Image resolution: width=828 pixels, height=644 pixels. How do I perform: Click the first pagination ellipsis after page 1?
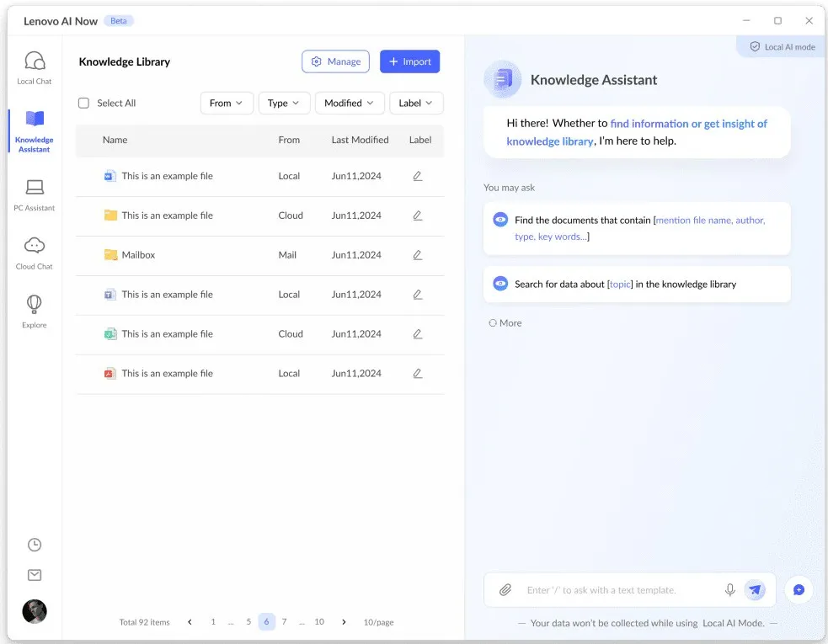pos(231,623)
